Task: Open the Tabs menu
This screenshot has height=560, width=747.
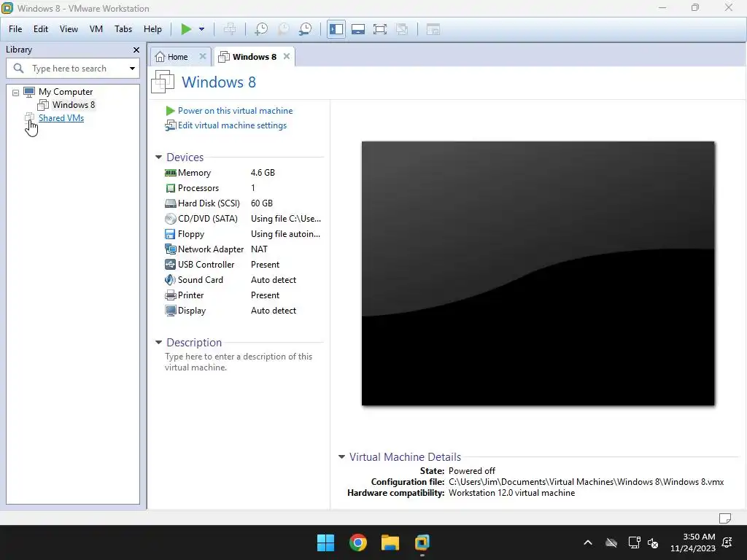Action: point(123,29)
